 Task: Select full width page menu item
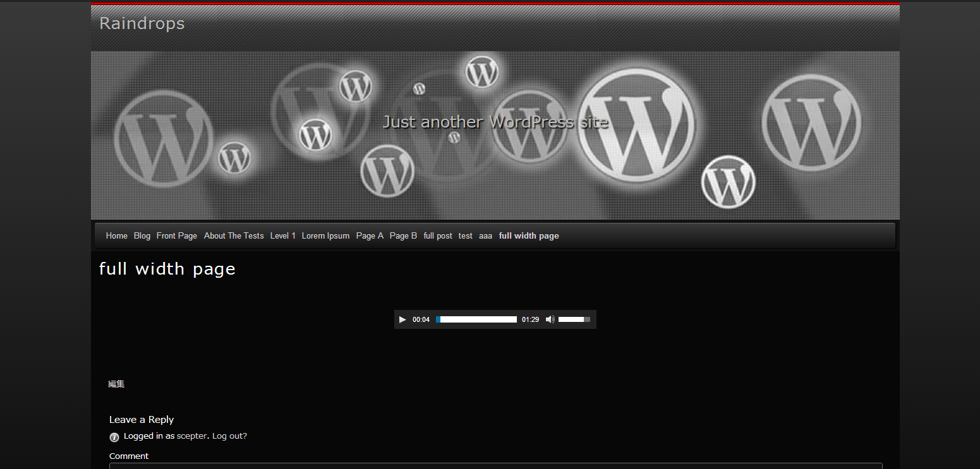point(529,235)
